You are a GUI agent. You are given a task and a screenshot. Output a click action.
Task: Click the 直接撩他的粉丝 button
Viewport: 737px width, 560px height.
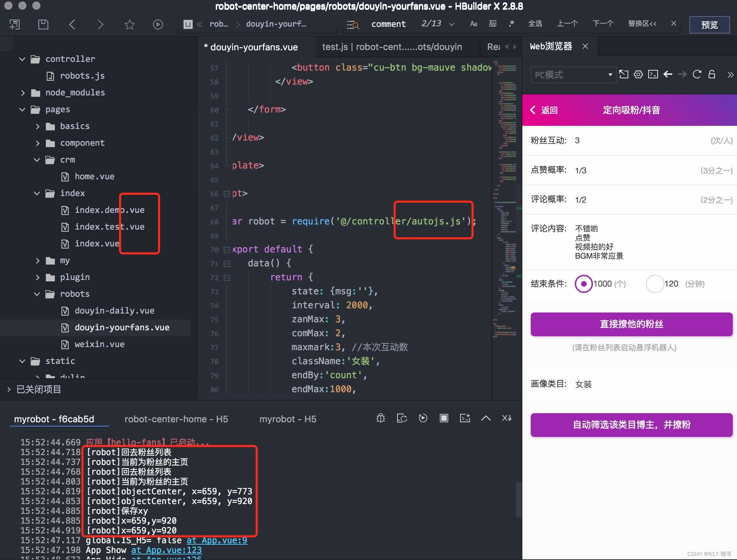coord(631,324)
